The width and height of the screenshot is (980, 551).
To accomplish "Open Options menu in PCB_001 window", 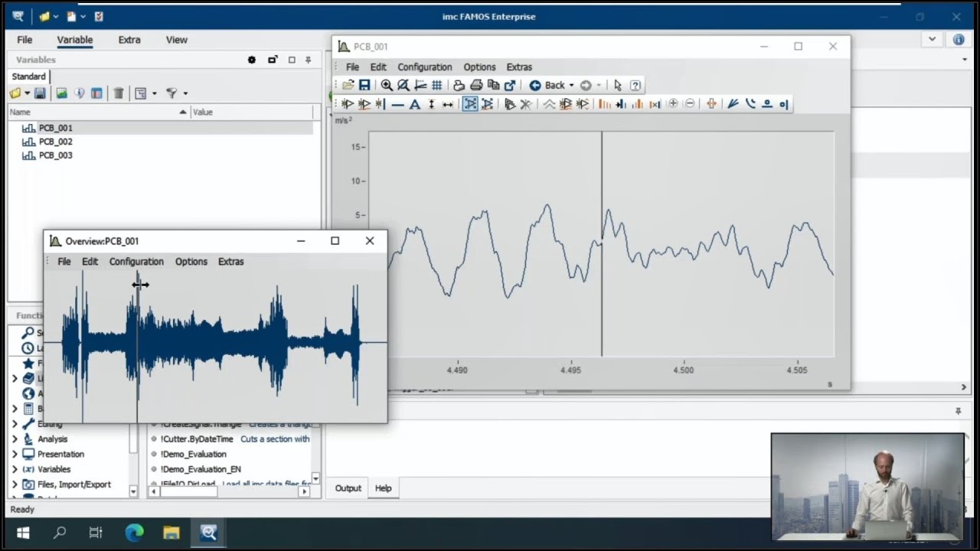I will pos(479,67).
